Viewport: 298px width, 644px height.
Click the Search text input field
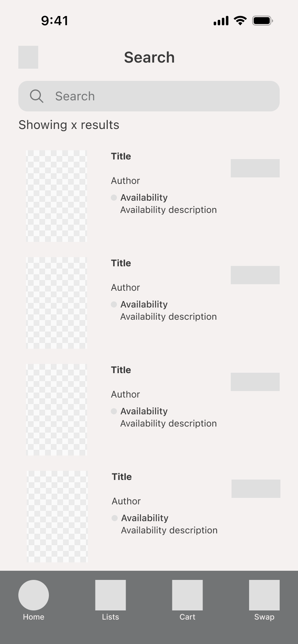[149, 96]
